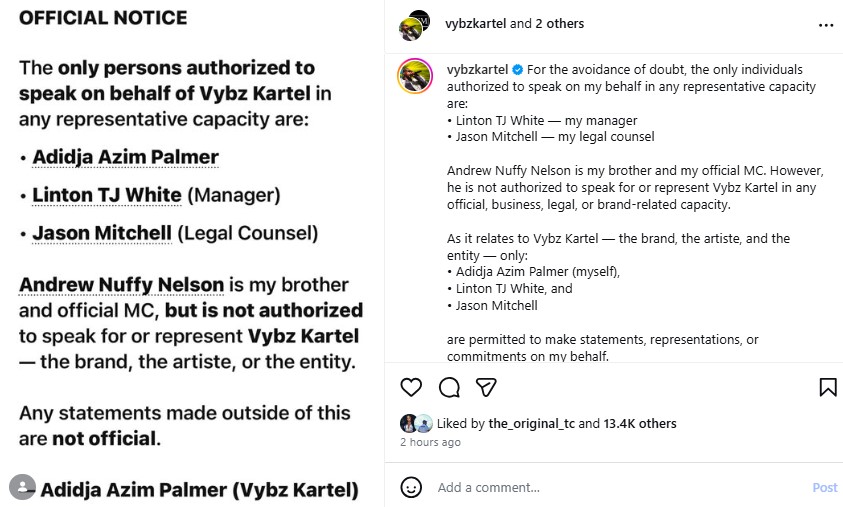Viewport: 843px width, 507px height.
Task: Click the tagged-people icon on the image
Action: click(22, 488)
